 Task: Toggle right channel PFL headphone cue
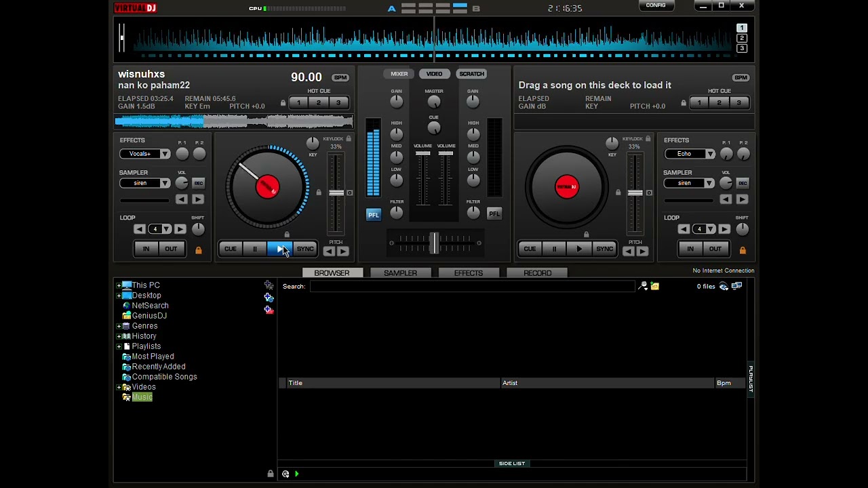tap(494, 214)
